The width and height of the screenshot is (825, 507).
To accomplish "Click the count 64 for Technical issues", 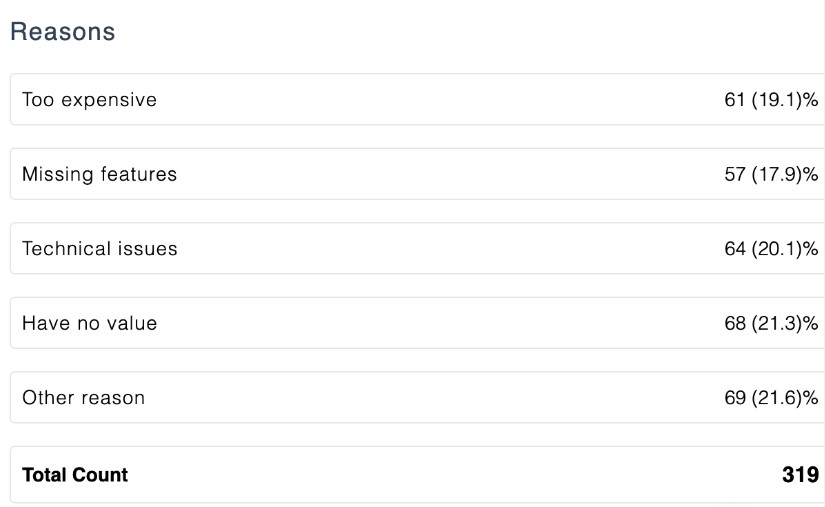I will click(735, 248).
